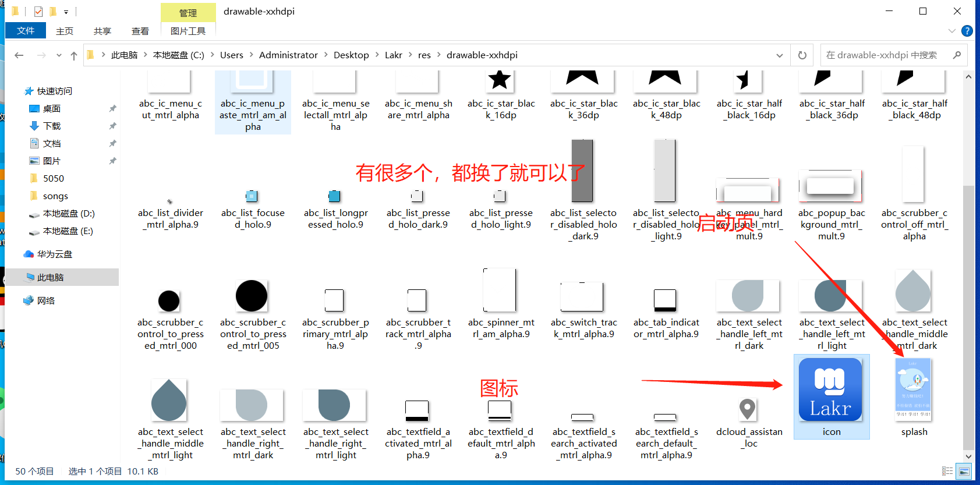This screenshot has height=485, width=980.
Task: Open 网络 in navigation pane
Action: coord(46,301)
